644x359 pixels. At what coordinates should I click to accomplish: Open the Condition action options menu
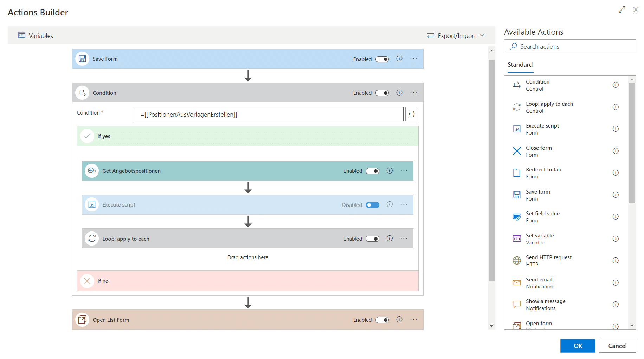(x=413, y=92)
